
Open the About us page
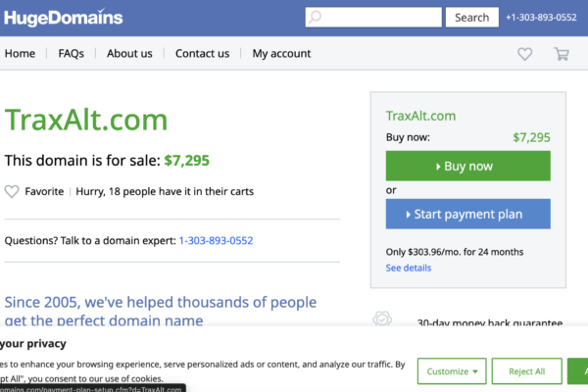(129, 54)
